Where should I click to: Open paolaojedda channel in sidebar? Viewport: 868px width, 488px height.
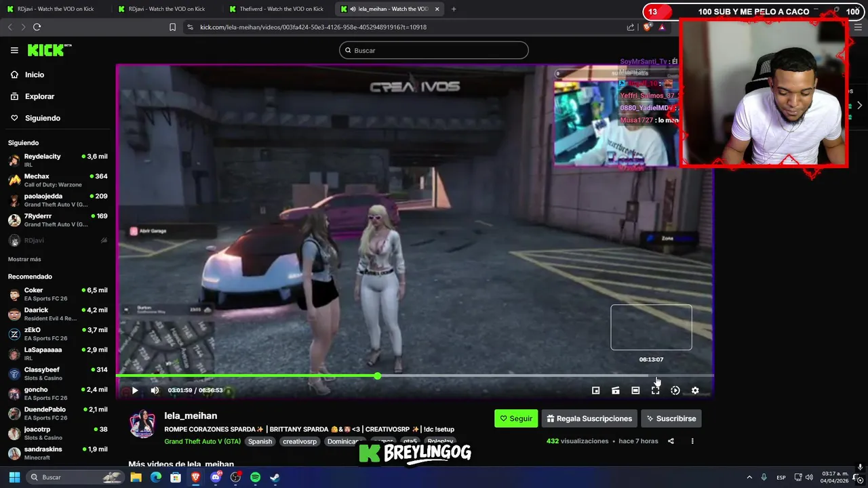click(x=58, y=200)
